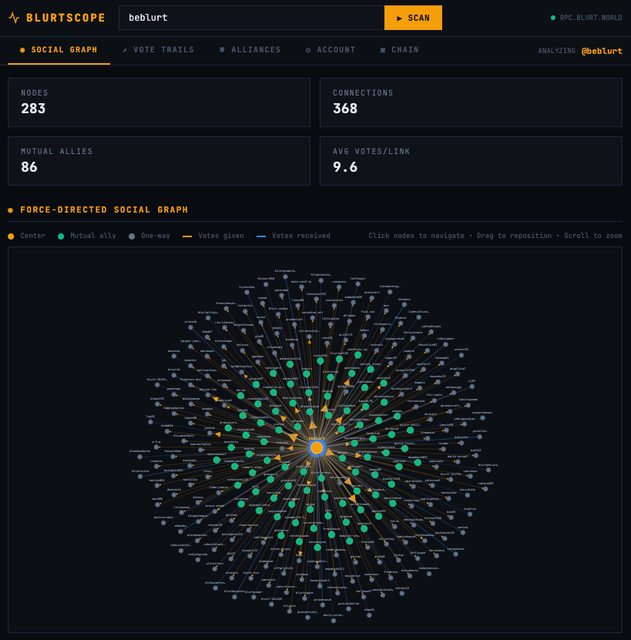Click orange dot beside Force-Directed Social Graph heading

click(x=11, y=210)
